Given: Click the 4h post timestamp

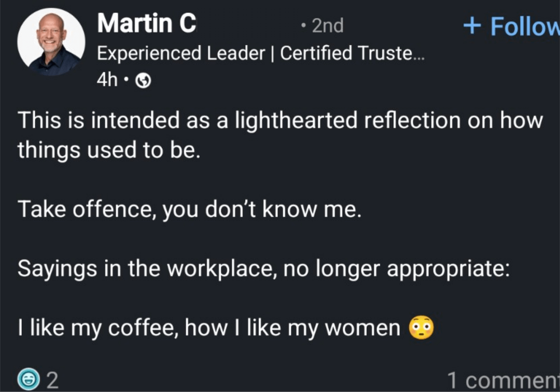Looking at the screenshot, I should (107, 80).
